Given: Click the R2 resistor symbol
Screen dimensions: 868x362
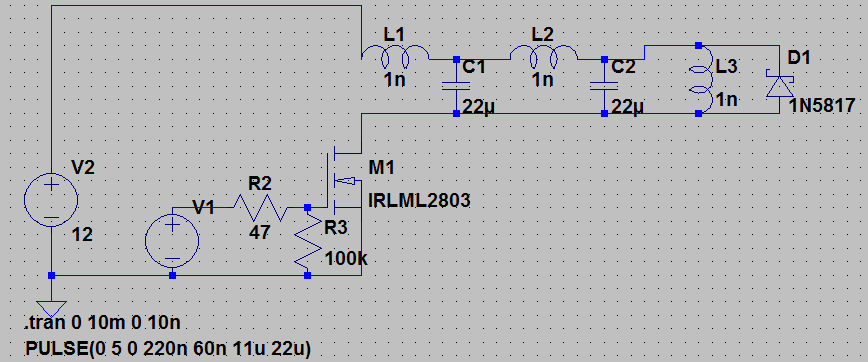Looking at the screenshot, I should [x=260, y=208].
